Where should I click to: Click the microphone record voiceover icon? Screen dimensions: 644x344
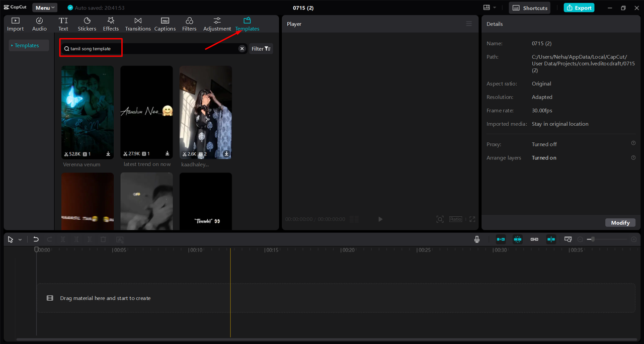(x=477, y=239)
